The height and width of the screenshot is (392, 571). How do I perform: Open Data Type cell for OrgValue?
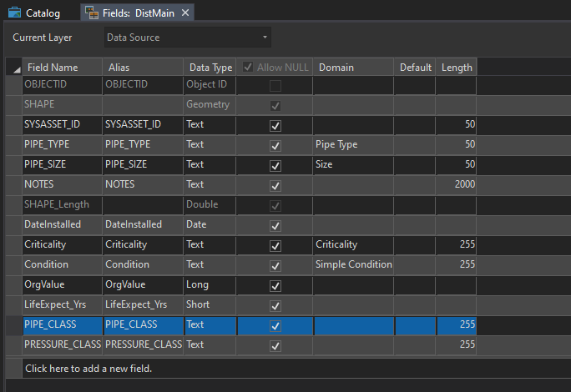click(x=210, y=284)
